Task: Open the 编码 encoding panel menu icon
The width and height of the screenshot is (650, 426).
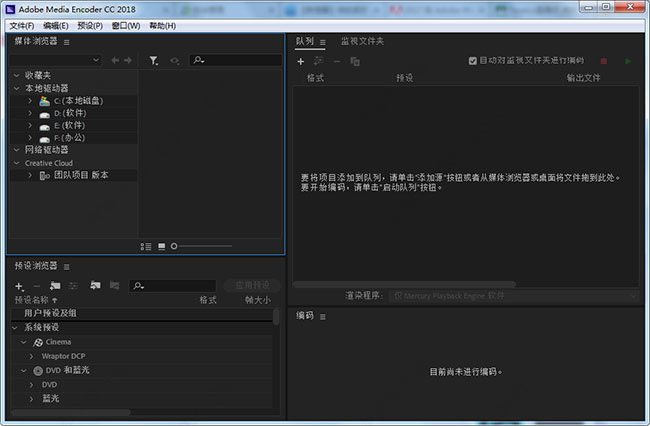Action: coord(323,317)
